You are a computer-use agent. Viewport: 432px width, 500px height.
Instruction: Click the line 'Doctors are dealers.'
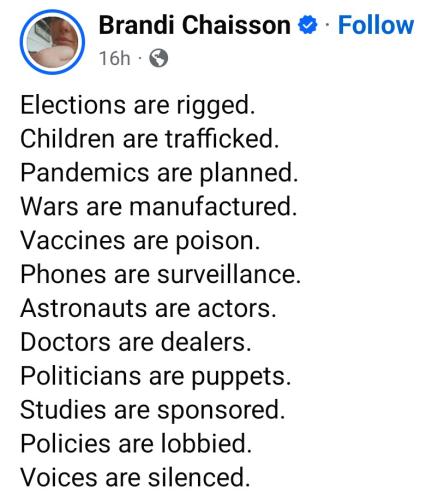click(x=136, y=343)
